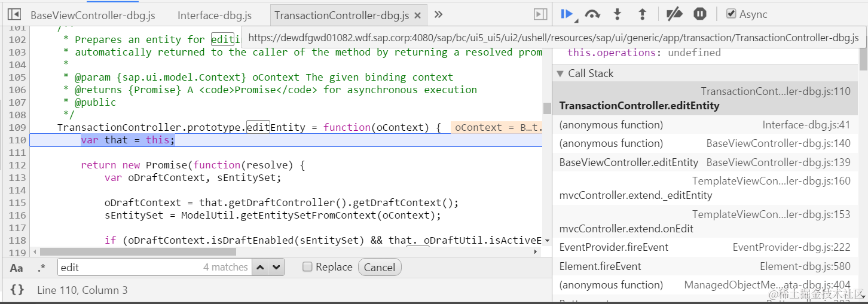The height and width of the screenshot is (304, 868).
Task: Click the sEntitySet = ModelUtil.getEntitySetFromContext line
Action: pyautogui.click(x=273, y=215)
